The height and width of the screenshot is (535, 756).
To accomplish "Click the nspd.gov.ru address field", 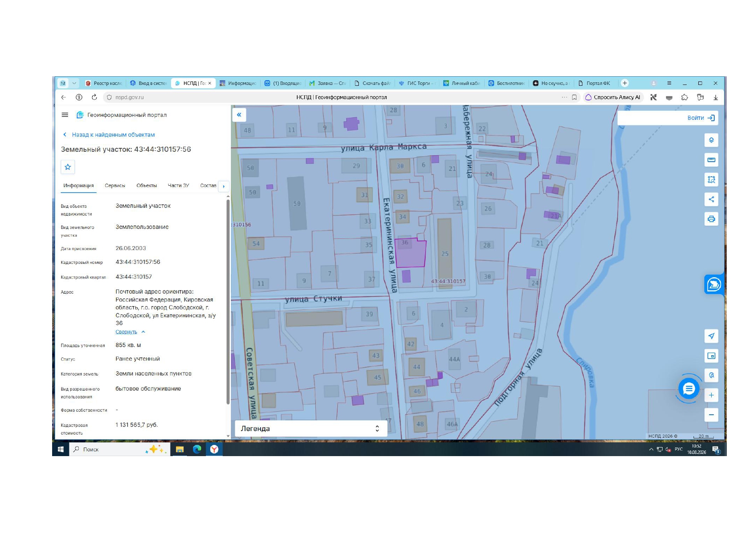I will (x=130, y=97).
